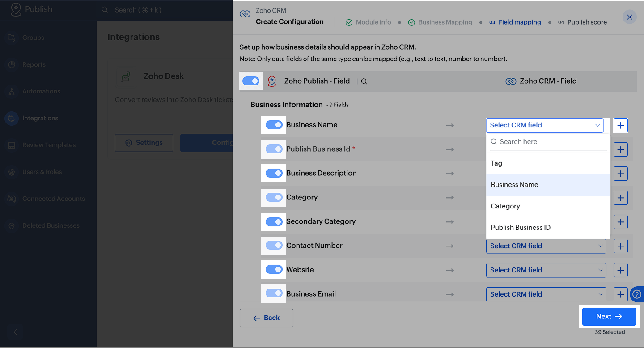Turn off the Website field toggle
The height and width of the screenshot is (348, 644).
(274, 270)
